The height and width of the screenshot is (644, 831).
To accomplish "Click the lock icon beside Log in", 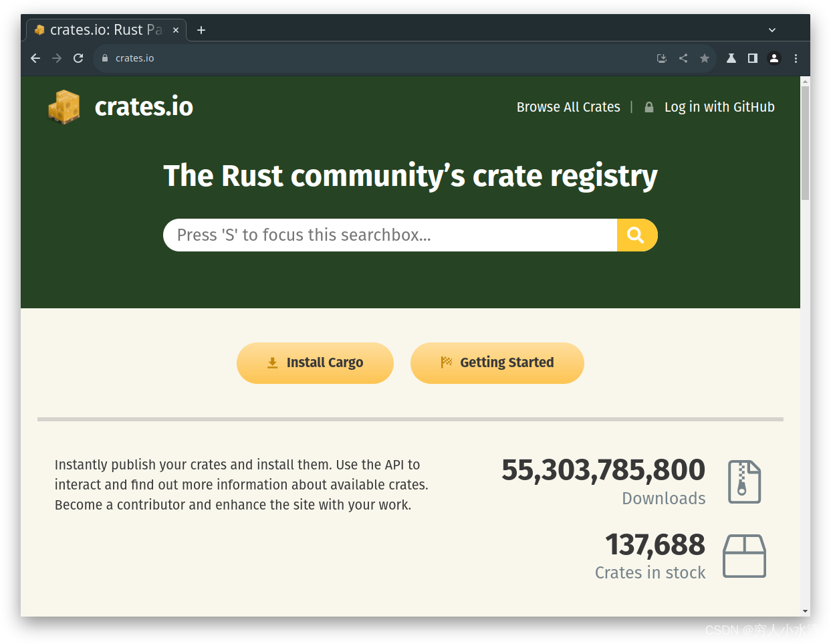I will [649, 107].
